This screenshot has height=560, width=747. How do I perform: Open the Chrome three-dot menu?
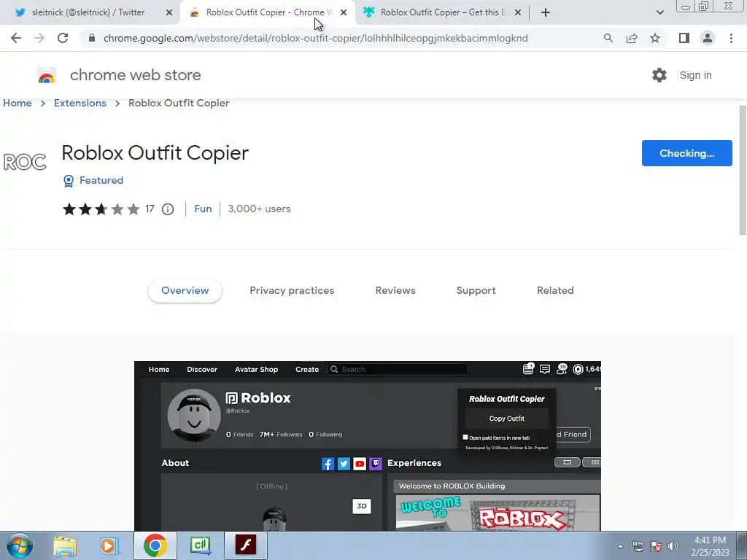tap(731, 38)
